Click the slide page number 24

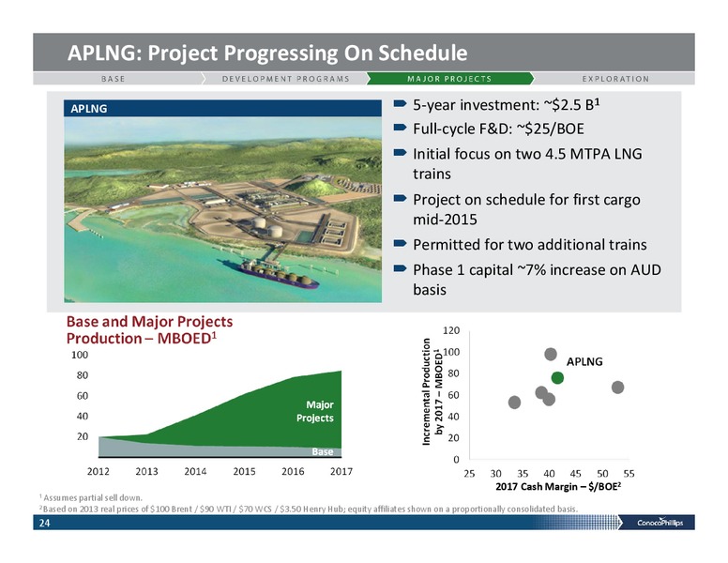(44, 523)
